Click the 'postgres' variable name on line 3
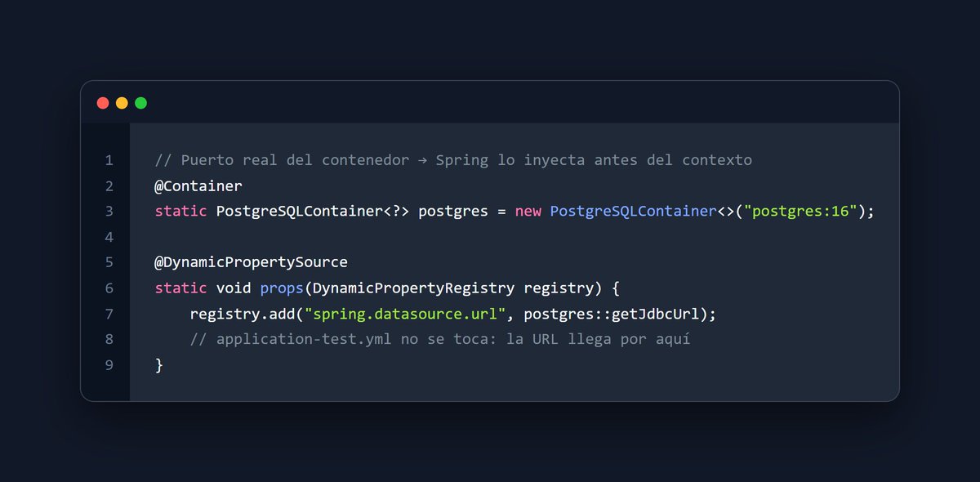 point(453,212)
